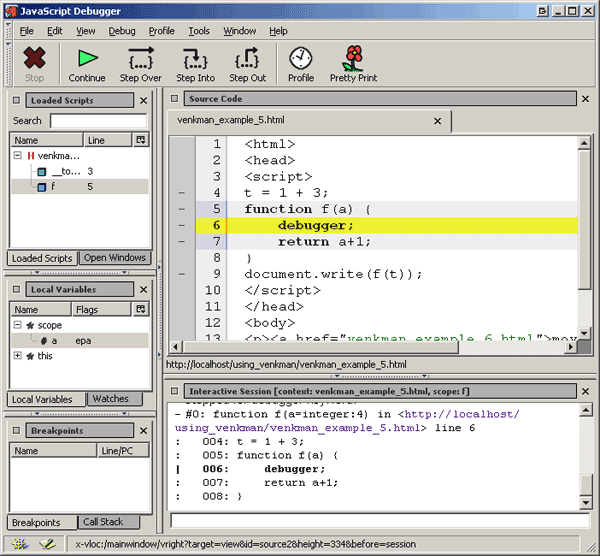Set breakpoint in margin of line 6
The image size is (600, 556).
pyautogui.click(x=182, y=225)
